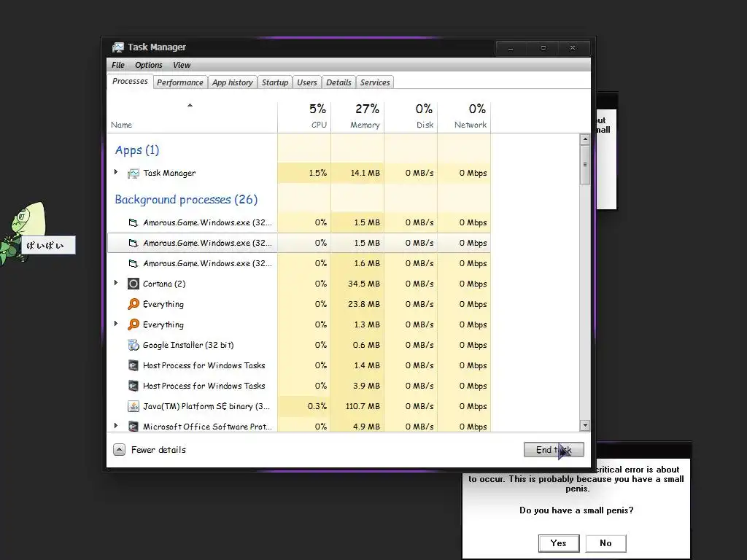Switch to the App history tab
747x560 pixels.
point(233,82)
